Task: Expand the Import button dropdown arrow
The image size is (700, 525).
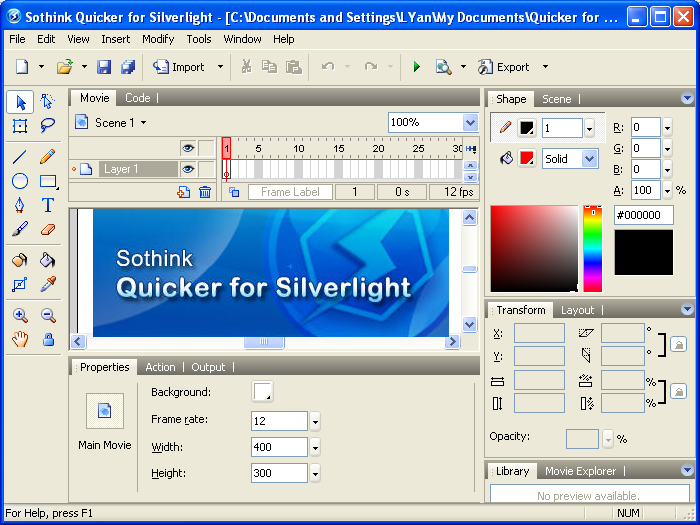Action: coord(220,67)
